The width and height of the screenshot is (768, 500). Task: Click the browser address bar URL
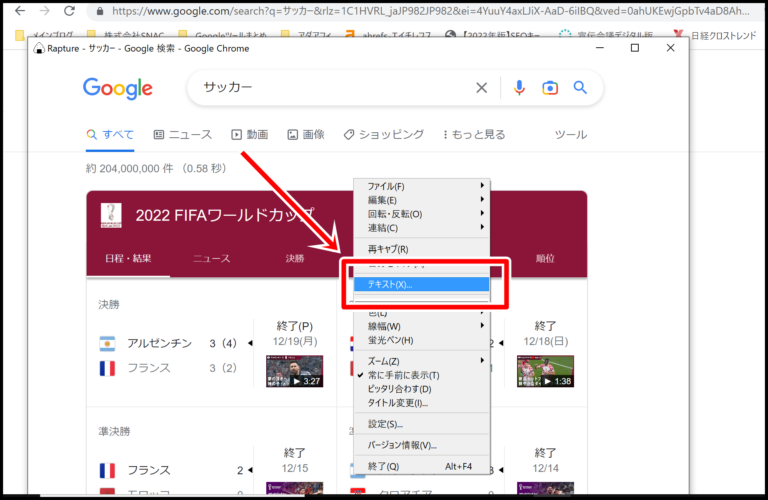point(431,11)
